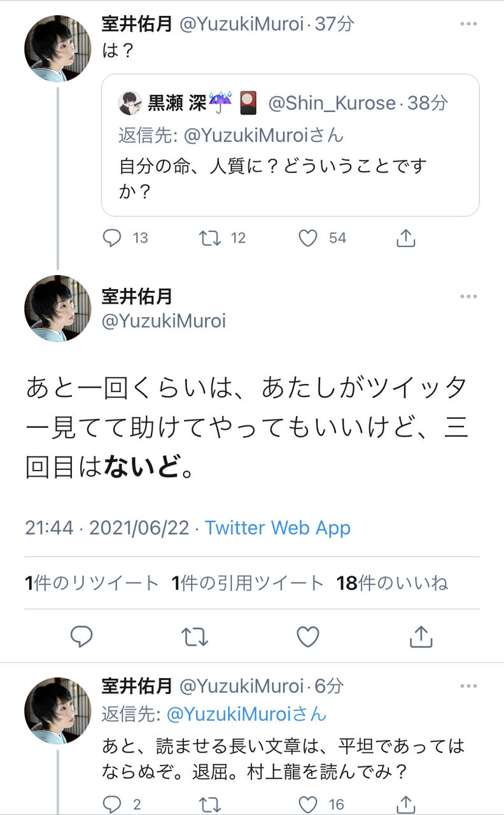Image resolution: width=504 pixels, height=815 pixels.
Task: Like the main tweet with the heart icon
Action: pyautogui.click(x=308, y=636)
